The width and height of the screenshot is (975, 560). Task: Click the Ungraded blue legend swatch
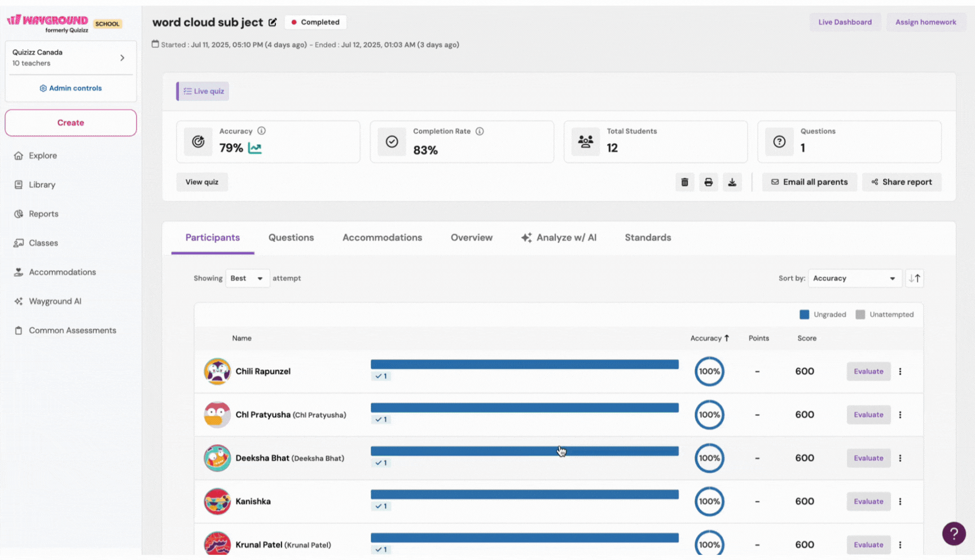click(x=804, y=315)
